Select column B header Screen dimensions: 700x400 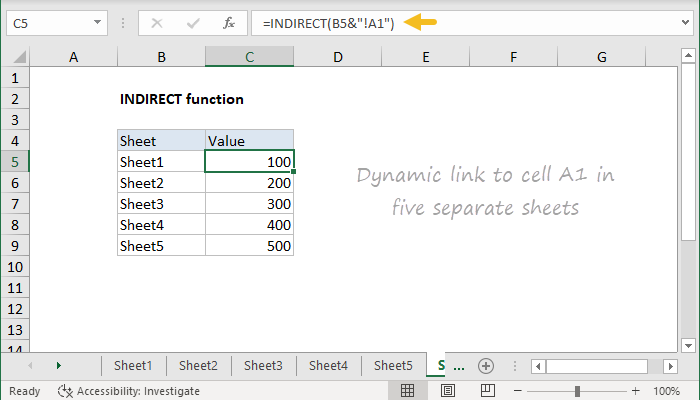(x=162, y=57)
